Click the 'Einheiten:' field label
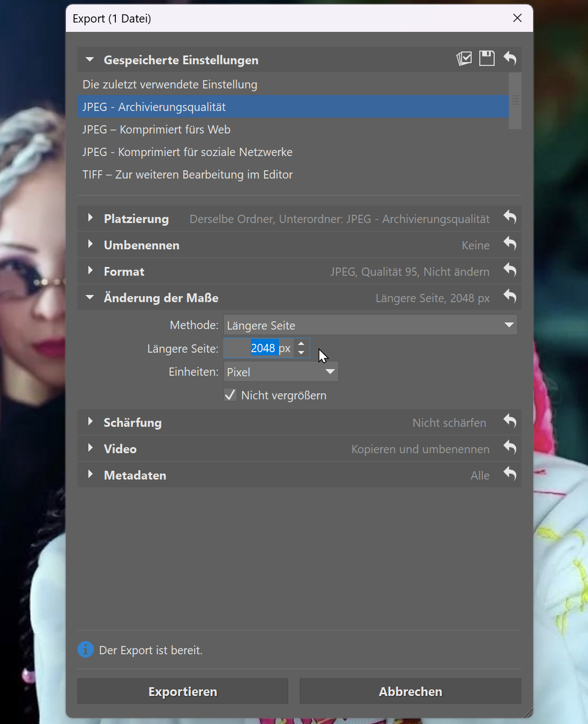This screenshot has width=588, height=724. (194, 372)
